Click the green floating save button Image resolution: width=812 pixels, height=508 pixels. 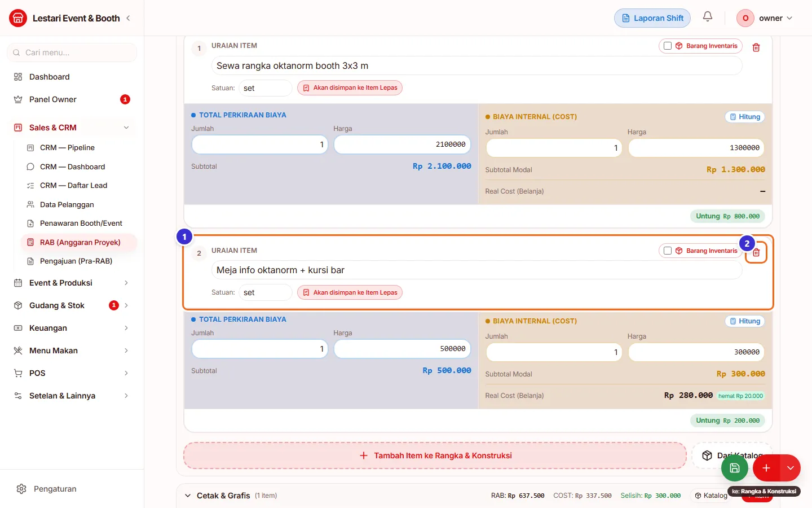[735, 468]
